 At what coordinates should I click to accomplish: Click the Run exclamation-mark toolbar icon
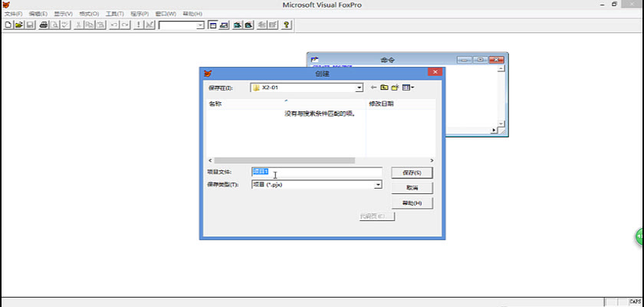[139, 25]
